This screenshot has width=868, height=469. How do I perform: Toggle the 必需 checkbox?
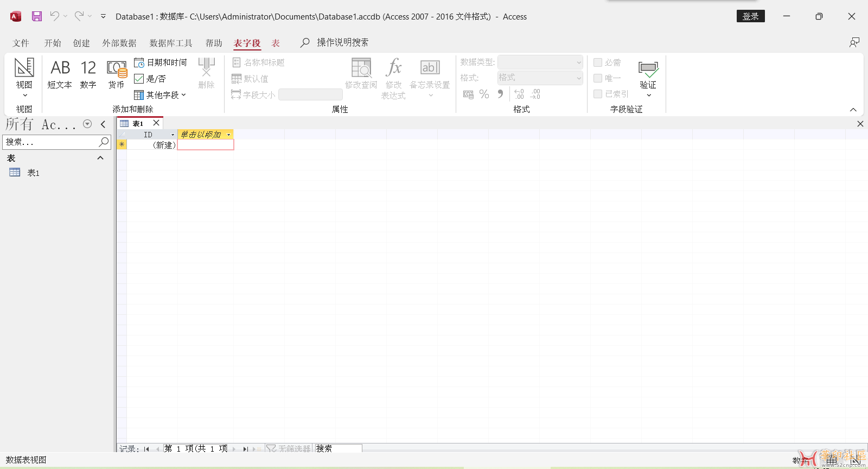tap(598, 62)
